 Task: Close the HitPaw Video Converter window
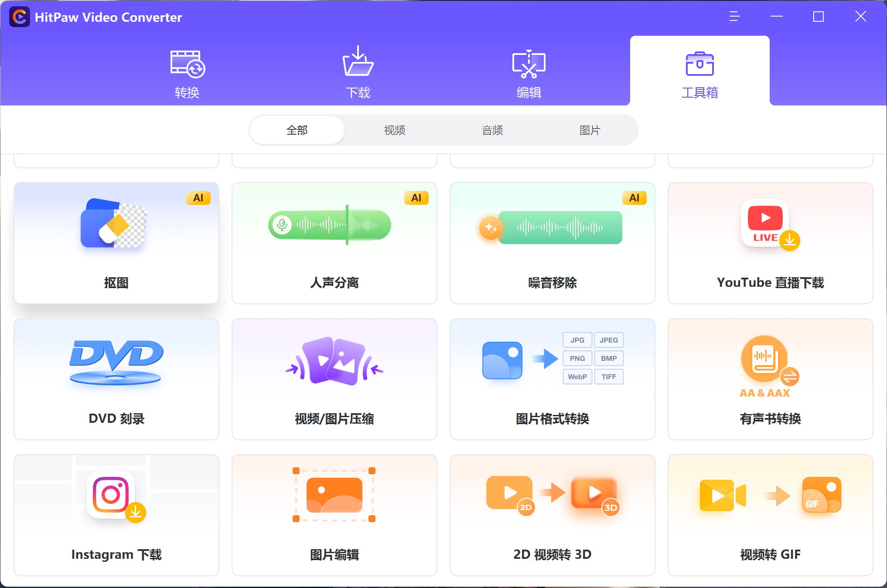pyautogui.click(x=860, y=17)
